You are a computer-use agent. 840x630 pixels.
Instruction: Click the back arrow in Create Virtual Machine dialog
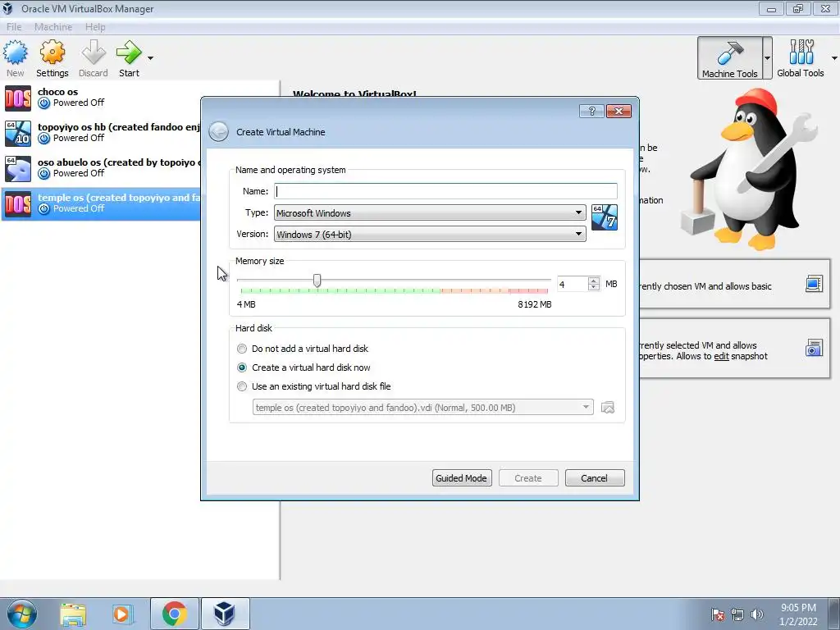click(218, 132)
